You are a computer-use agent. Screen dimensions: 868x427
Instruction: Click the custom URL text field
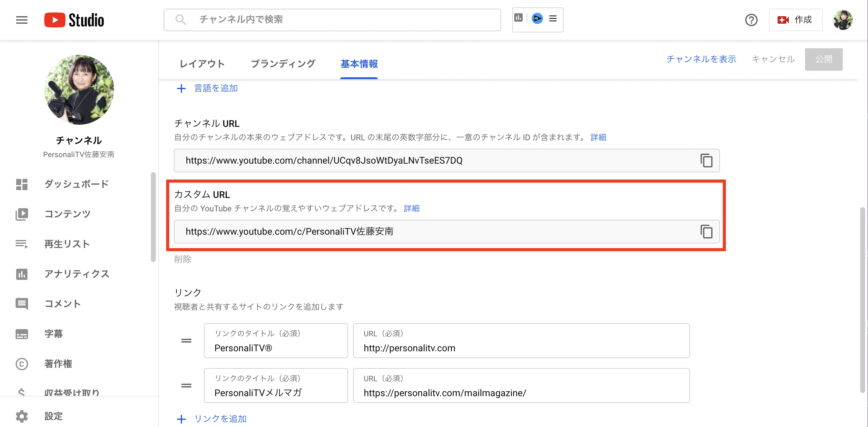point(447,232)
